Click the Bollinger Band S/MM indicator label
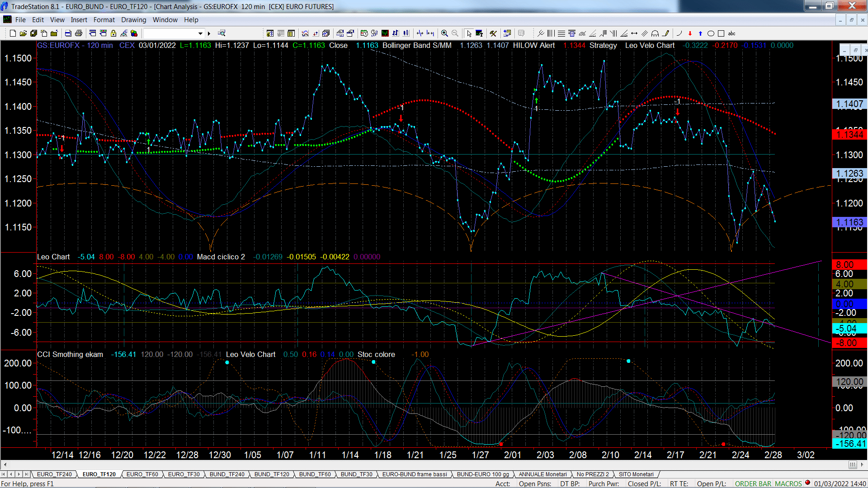The height and width of the screenshot is (488, 868). point(417,45)
